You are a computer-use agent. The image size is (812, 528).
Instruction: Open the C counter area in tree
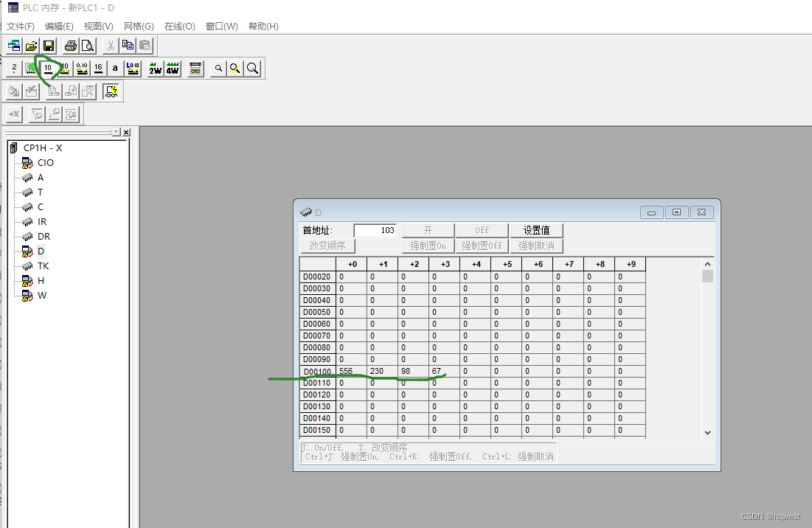41,207
